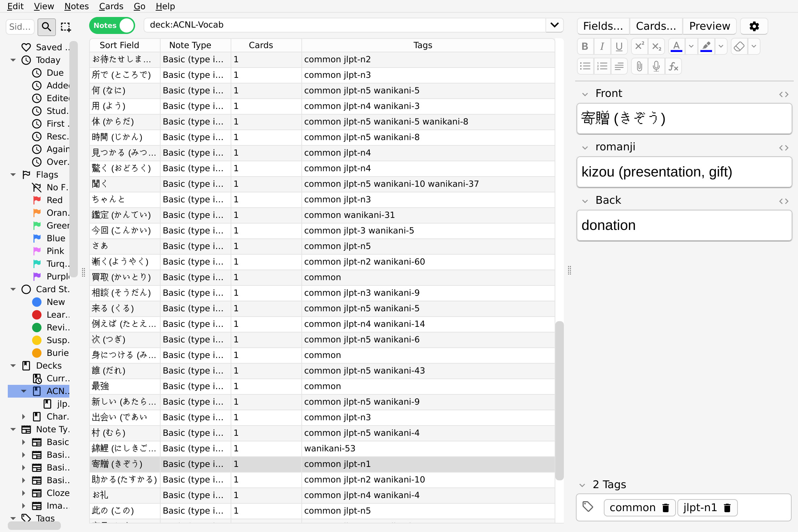Collapse the Flags section in sidebar
Viewport: 798px width, 532px height.
[13, 174]
